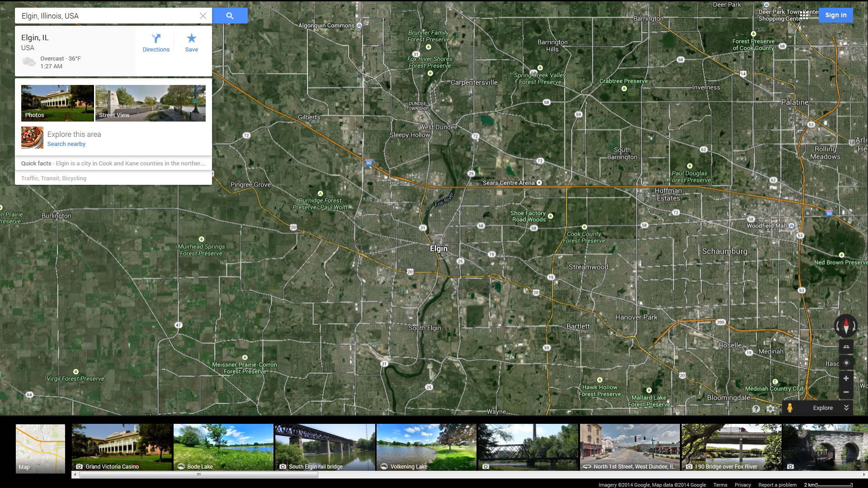Toggle the tilt view button
The image size is (868, 488).
[x=846, y=347]
